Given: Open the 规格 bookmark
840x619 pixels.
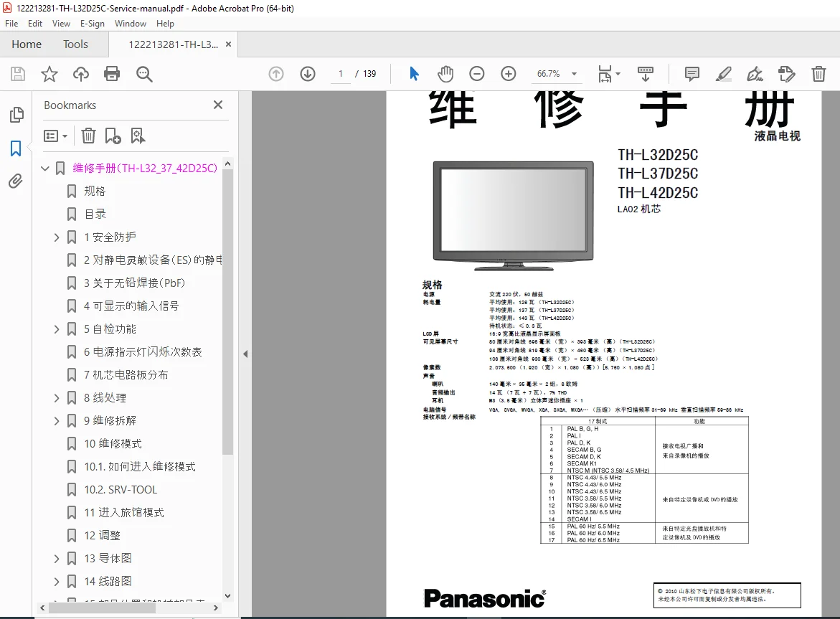Looking at the screenshot, I should [95, 192].
